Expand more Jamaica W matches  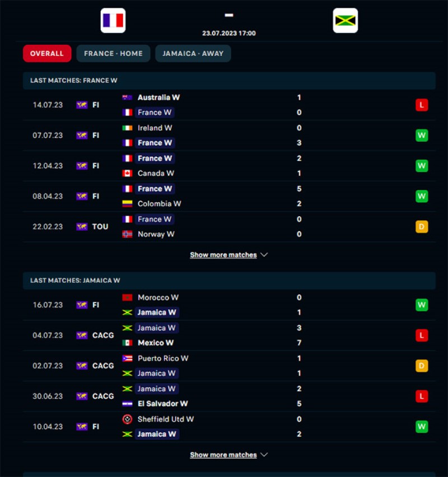(x=228, y=455)
